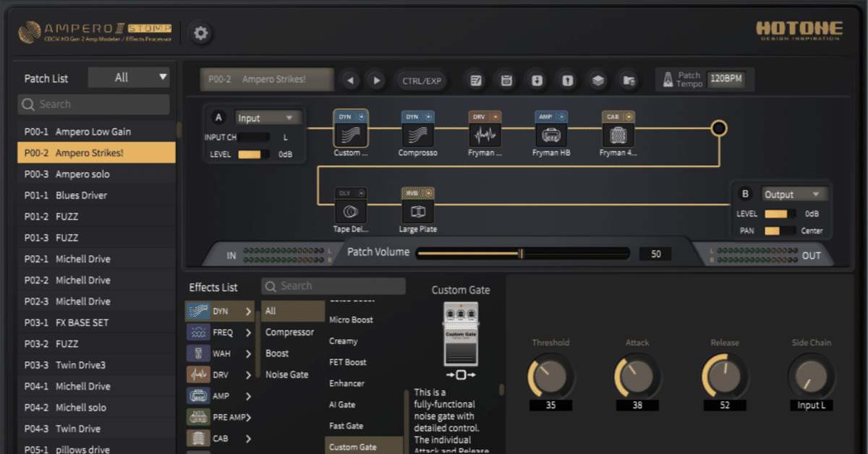
Task: Click the export patch up-arrow icon
Action: click(568, 80)
